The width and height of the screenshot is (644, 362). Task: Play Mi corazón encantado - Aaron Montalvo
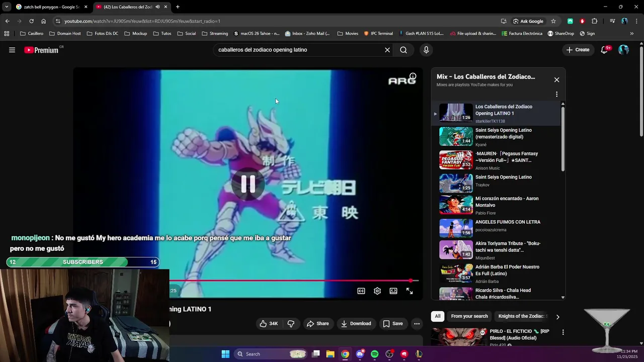point(496,205)
